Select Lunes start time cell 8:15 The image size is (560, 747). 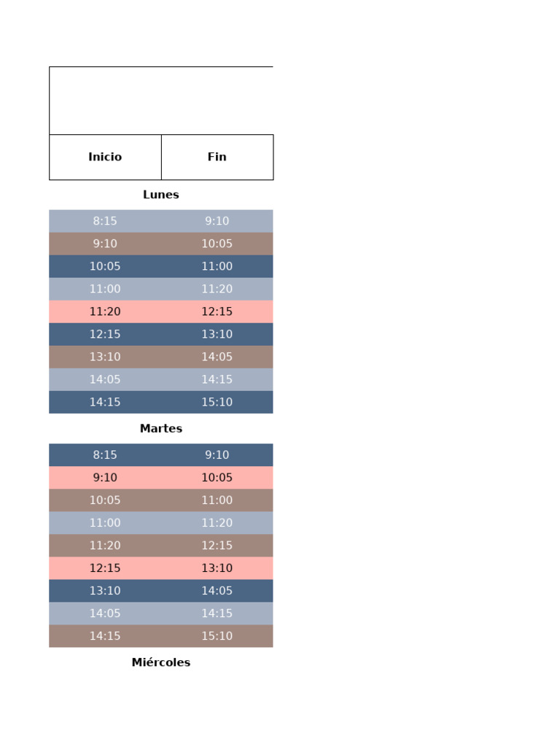(x=105, y=221)
